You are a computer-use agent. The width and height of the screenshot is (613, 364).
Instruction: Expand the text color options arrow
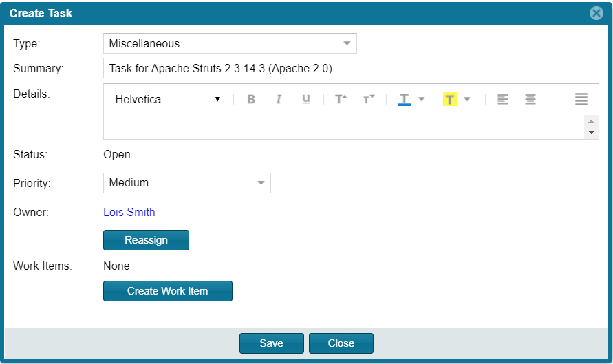(422, 99)
